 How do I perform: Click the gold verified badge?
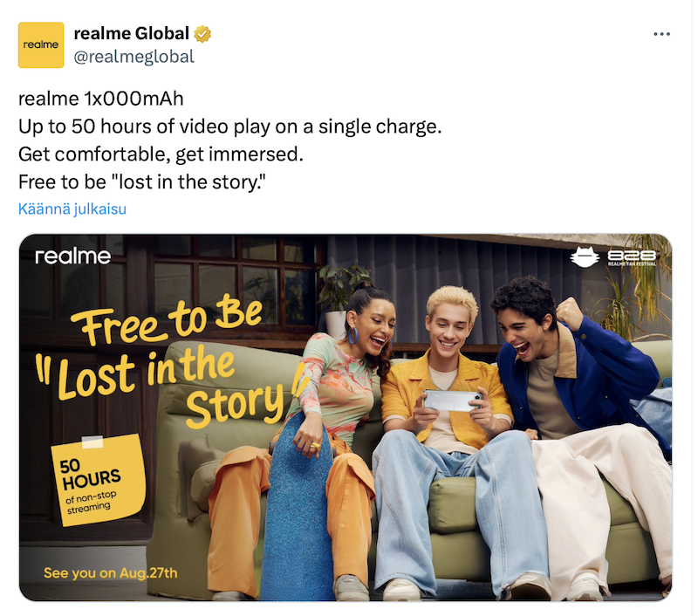coord(202,34)
